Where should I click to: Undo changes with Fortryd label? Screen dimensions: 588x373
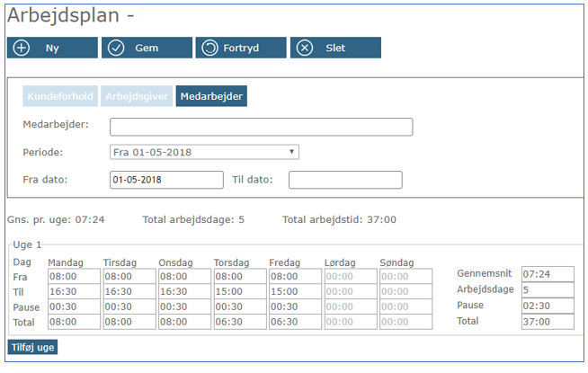(241, 48)
